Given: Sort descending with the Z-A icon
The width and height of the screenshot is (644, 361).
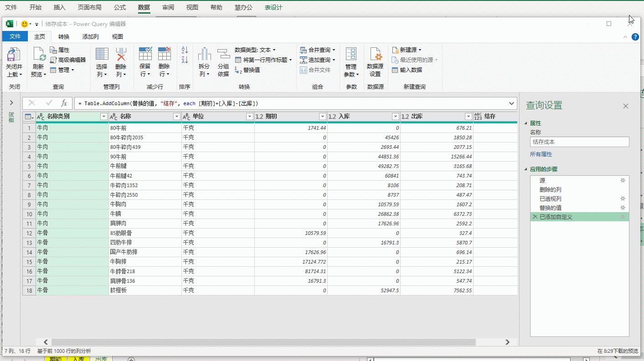Looking at the screenshot, I should click(185, 60).
